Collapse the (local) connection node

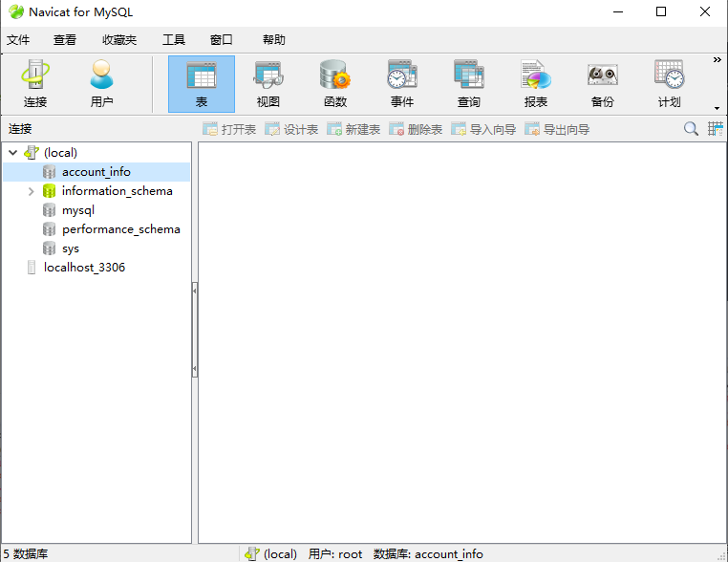[x=13, y=152]
